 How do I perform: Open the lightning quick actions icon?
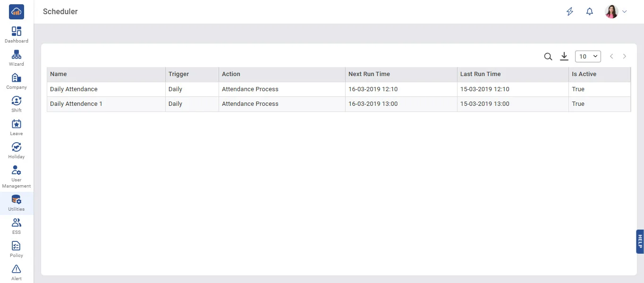pos(570,12)
